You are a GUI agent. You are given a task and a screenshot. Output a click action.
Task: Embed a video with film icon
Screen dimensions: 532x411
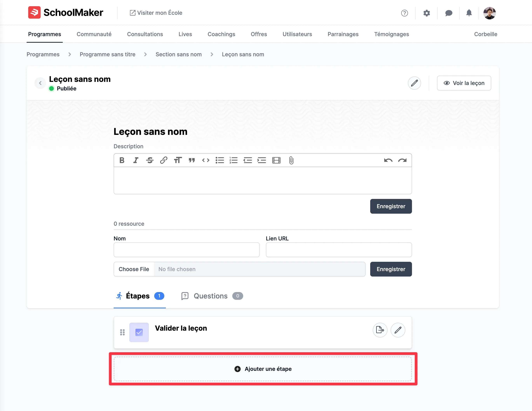[x=276, y=160]
